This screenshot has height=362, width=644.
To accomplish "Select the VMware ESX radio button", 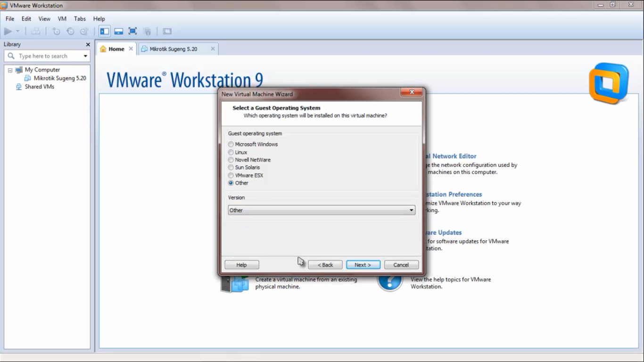I will [231, 175].
